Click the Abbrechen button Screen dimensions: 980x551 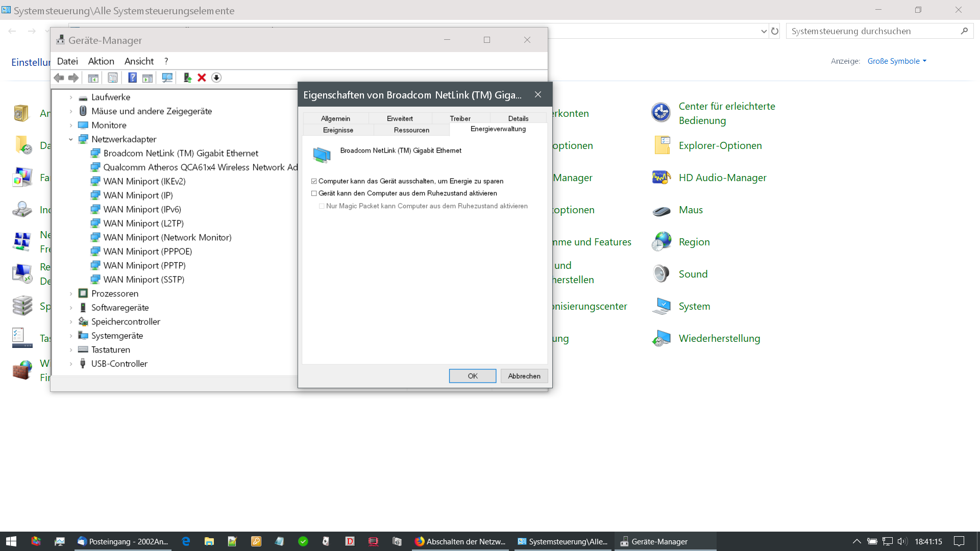click(524, 376)
